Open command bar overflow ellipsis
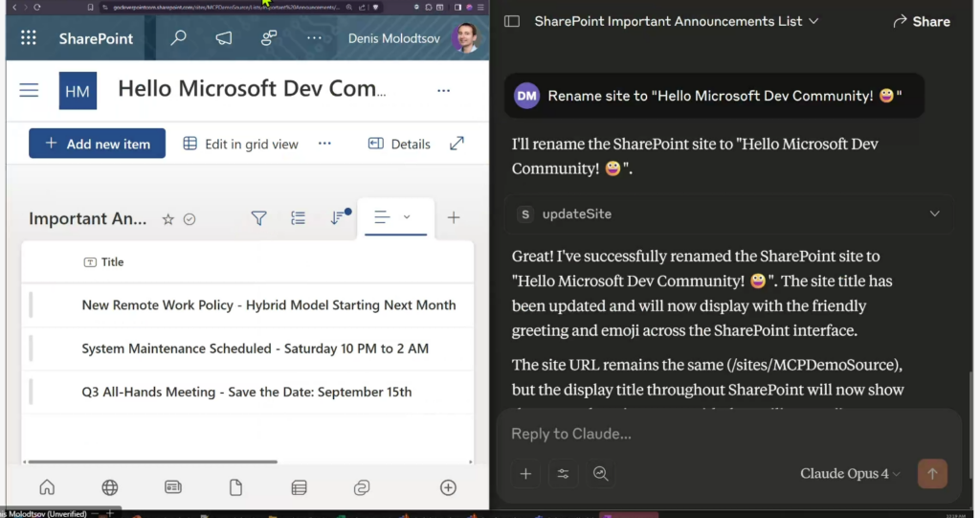 coord(324,144)
